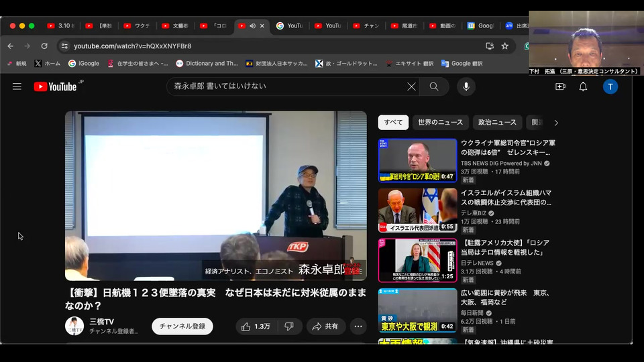Screen dimensions: 644x362
Task: Open the 黄砂 東京や大阪で観測 thumbnail
Action: (417, 310)
